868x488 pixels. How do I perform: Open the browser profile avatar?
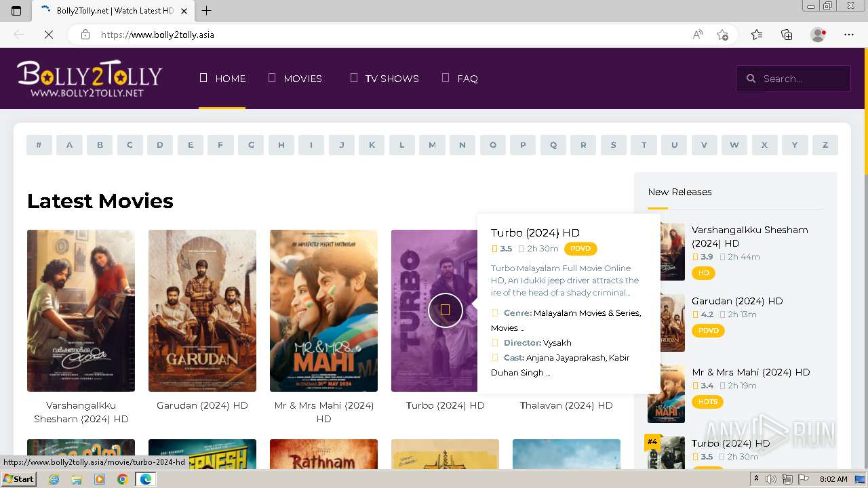[818, 35]
